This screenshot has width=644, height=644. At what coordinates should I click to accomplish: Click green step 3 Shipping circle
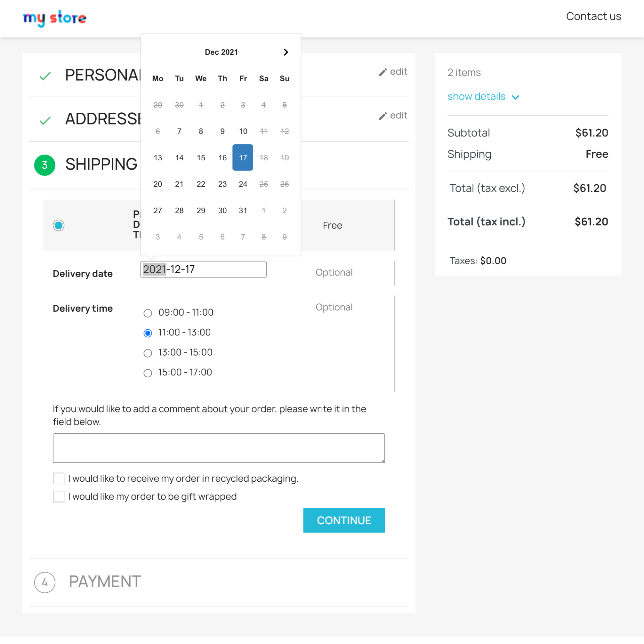tap(45, 165)
